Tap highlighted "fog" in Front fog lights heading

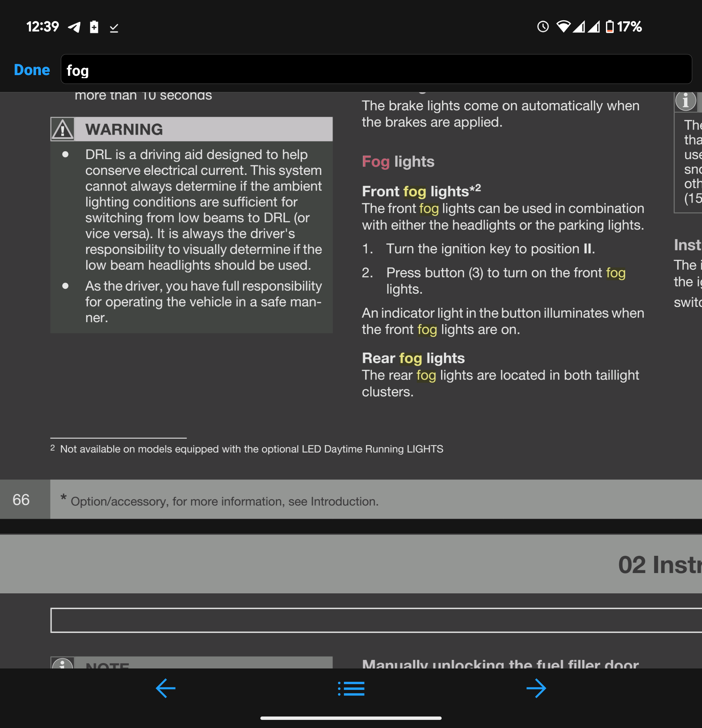tap(414, 192)
